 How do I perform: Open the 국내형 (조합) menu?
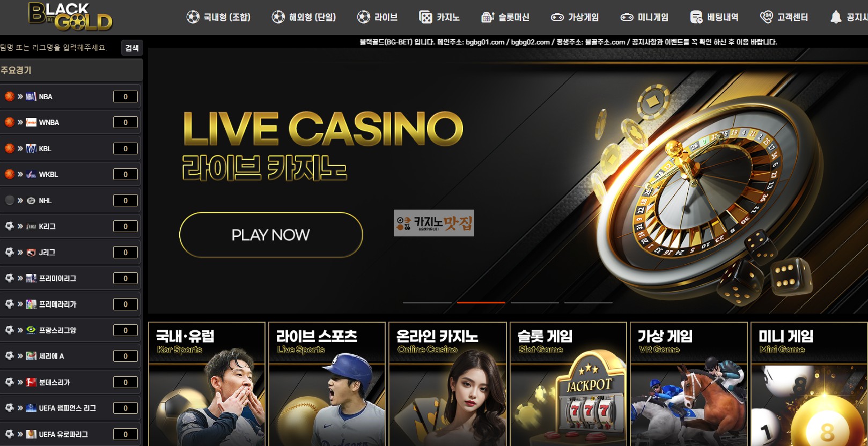[x=218, y=17]
